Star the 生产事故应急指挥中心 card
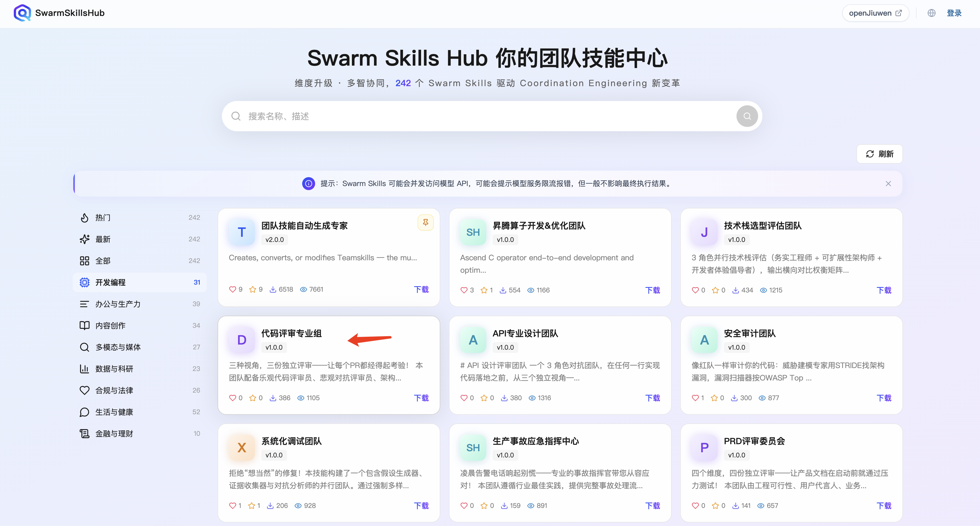 [x=484, y=505]
